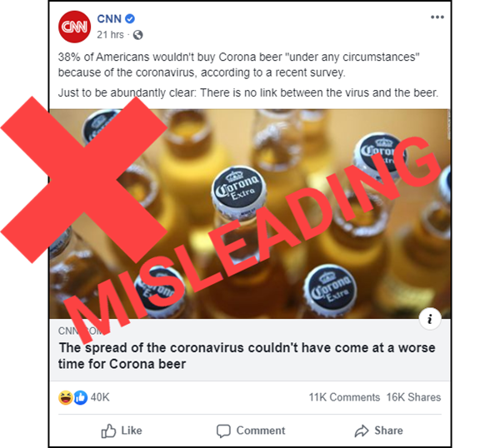Click the Comment speech bubble icon
The image size is (500, 448).
point(223,431)
